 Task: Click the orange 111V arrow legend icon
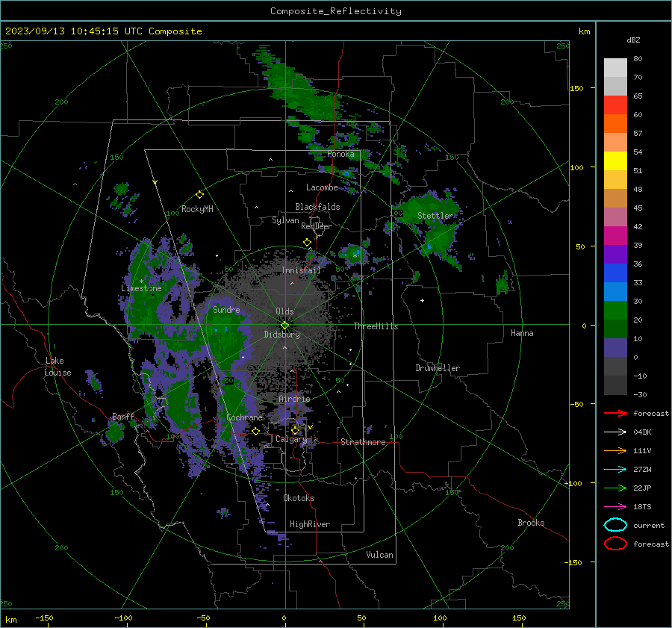pos(615,450)
